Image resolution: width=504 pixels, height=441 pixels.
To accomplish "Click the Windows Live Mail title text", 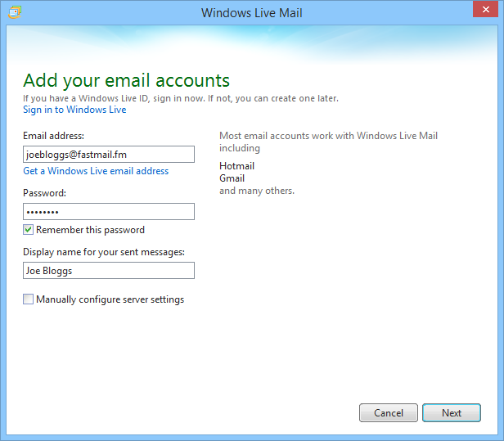I will pyautogui.click(x=252, y=13).
